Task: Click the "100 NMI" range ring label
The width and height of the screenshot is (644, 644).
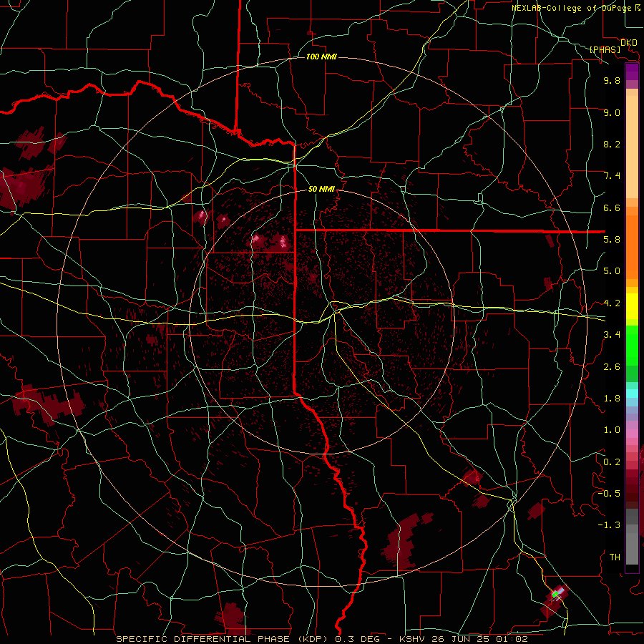Action: pos(321,57)
